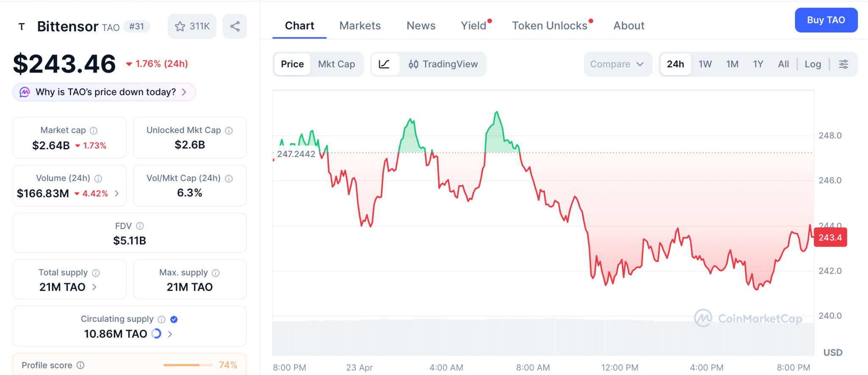The width and height of the screenshot is (868, 375).
Task: Open the Markets tab
Action: pos(360,26)
